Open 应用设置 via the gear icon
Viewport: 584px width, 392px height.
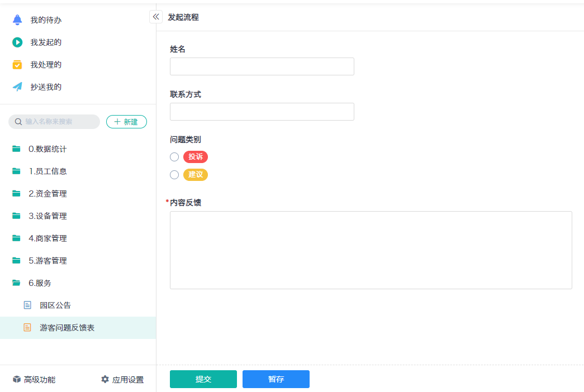click(105, 380)
